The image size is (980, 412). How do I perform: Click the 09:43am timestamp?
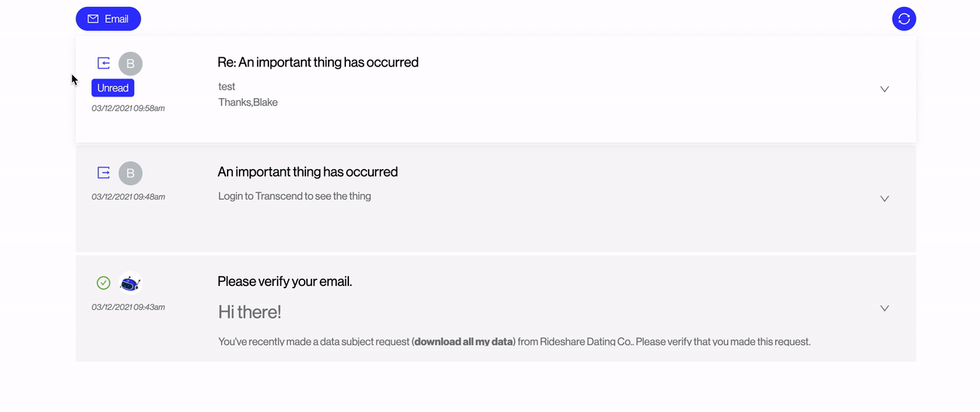tap(128, 307)
